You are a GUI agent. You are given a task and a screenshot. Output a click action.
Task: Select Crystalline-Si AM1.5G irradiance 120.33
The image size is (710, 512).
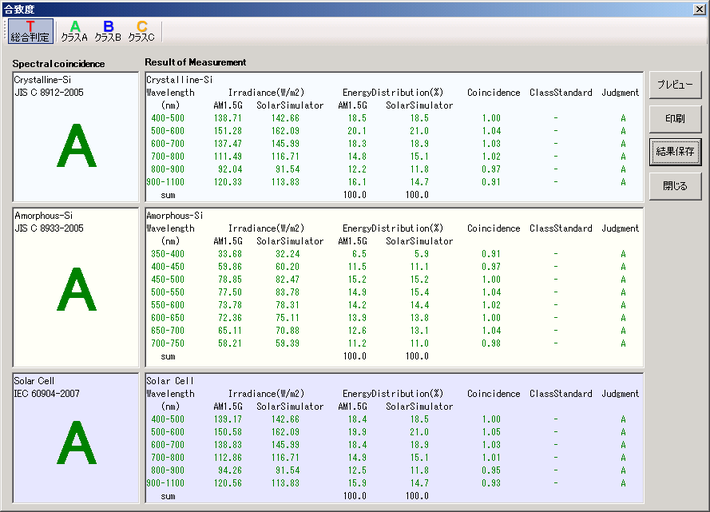click(x=228, y=182)
